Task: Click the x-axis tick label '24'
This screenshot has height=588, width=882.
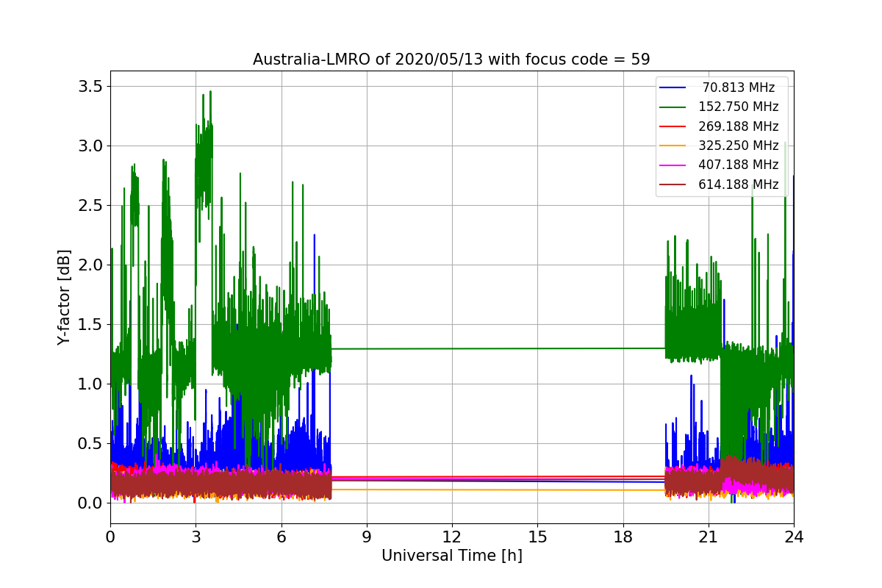Action: 794,537
